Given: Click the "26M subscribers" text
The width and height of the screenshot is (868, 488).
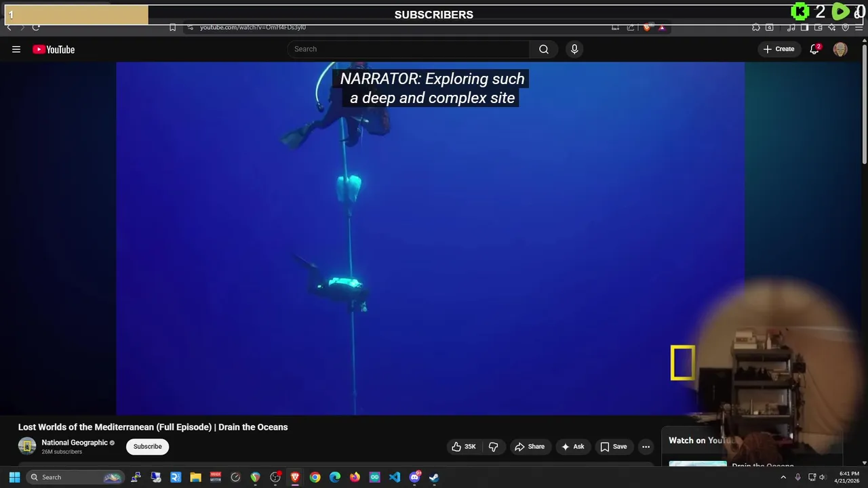Looking at the screenshot, I should coord(62,452).
